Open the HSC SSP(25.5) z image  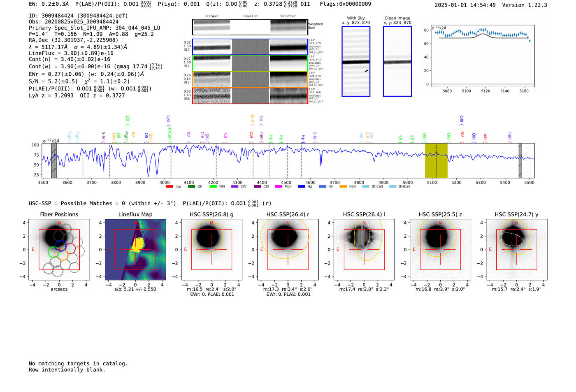pos(440,250)
